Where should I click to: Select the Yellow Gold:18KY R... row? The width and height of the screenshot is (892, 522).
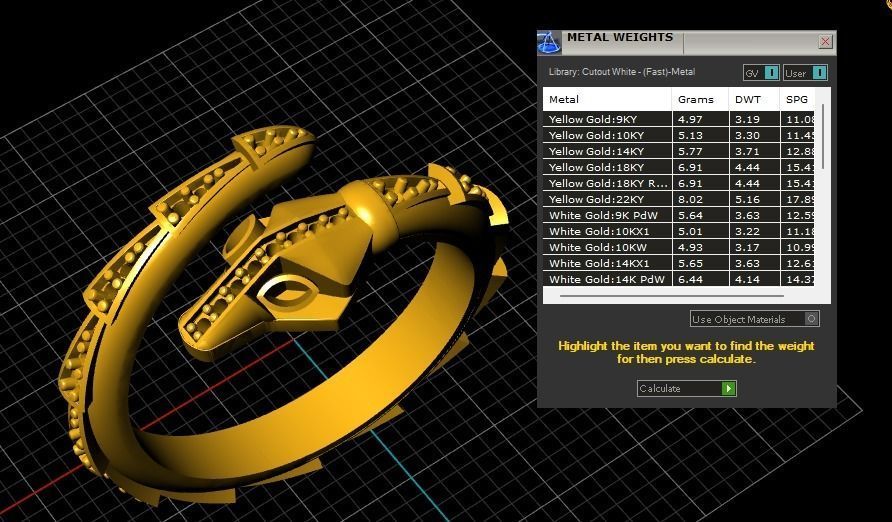pos(679,183)
